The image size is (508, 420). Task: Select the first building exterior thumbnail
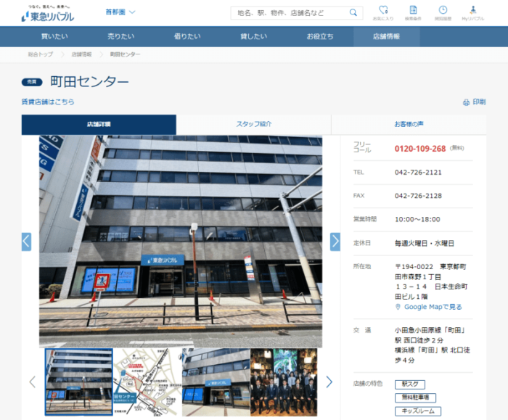click(78, 382)
